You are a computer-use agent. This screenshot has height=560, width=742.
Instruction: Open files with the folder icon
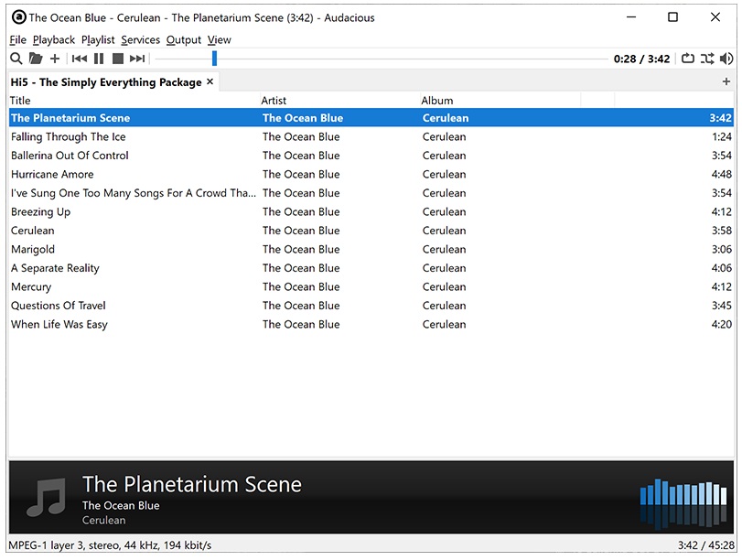pos(36,59)
